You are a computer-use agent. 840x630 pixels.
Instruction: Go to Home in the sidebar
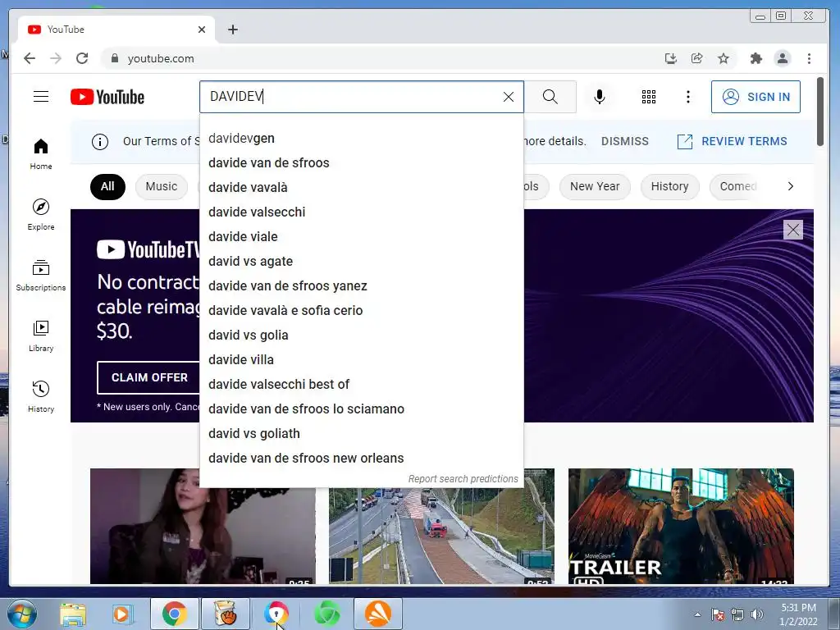(41, 154)
